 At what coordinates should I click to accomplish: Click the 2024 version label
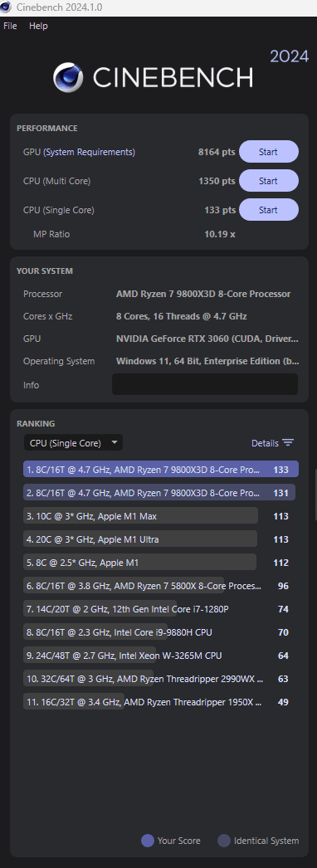point(290,56)
